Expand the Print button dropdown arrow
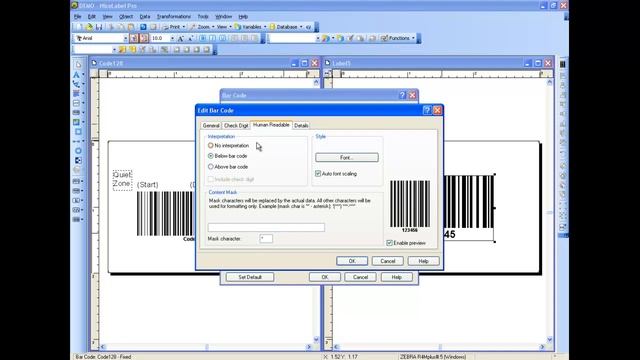The width and height of the screenshot is (640, 360). (184, 27)
